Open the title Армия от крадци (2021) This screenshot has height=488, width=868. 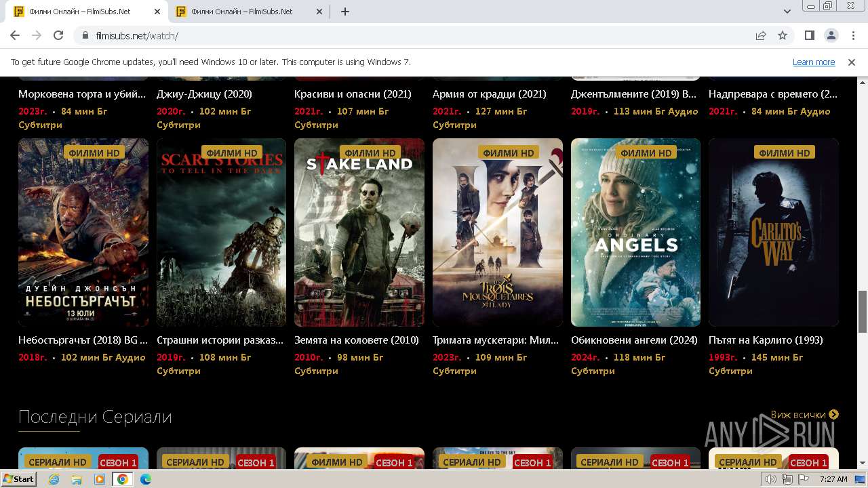pos(490,94)
